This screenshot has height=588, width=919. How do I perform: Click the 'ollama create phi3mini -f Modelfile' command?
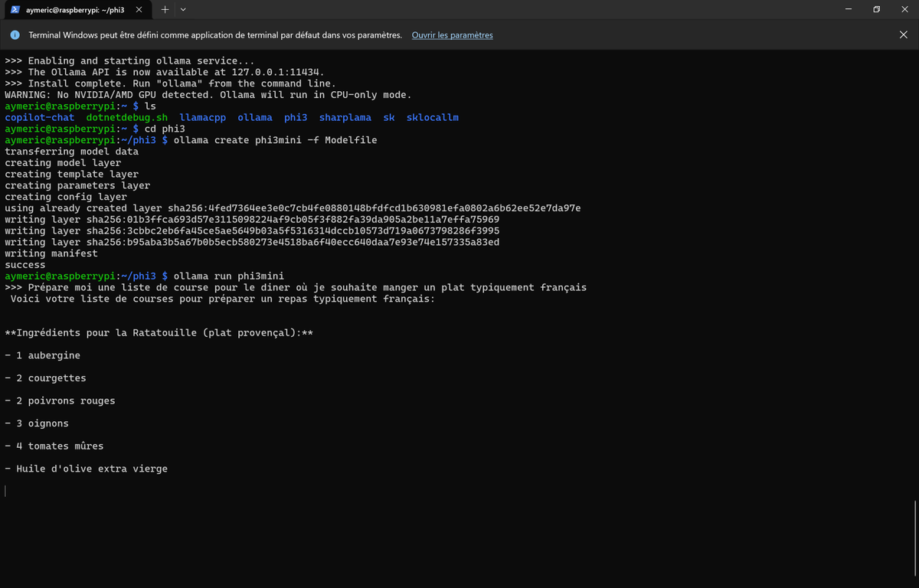point(276,140)
